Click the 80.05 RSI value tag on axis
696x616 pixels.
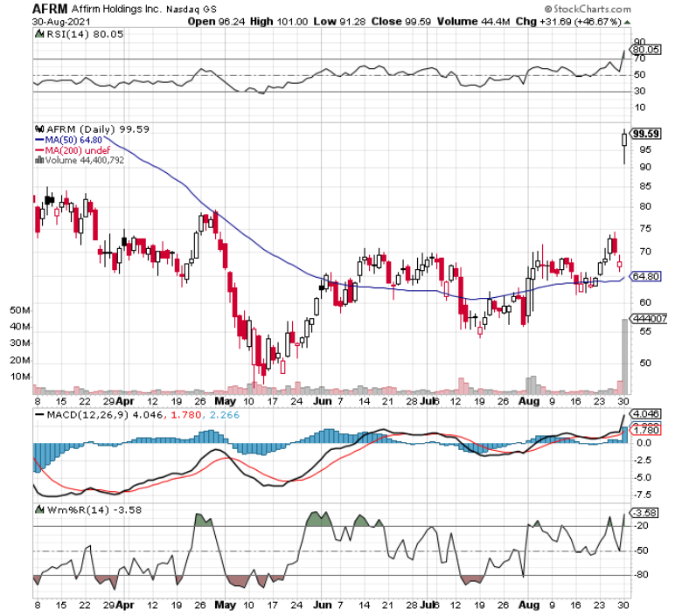pos(645,50)
